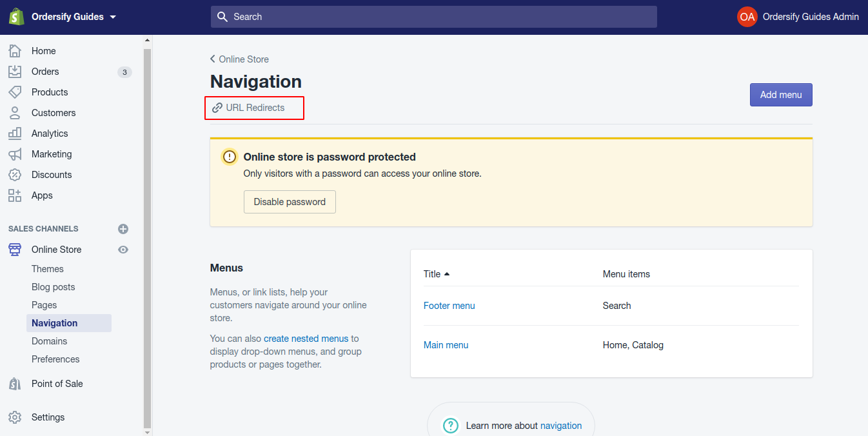Open Learn more about navigation link
Viewport: 868px width, 436px height.
click(x=561, y=426)
